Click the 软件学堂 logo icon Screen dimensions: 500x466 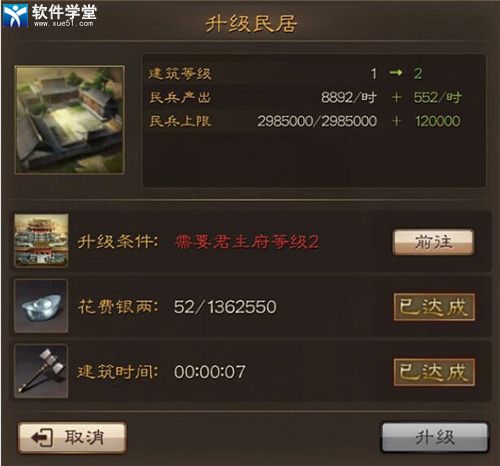click(15, 15)
